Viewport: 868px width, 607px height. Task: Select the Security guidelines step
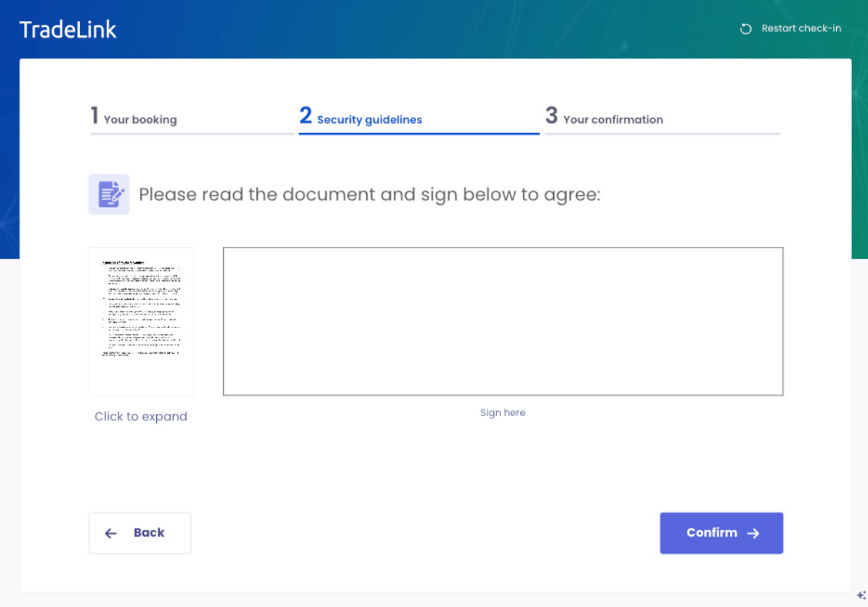tap(369, 120)
